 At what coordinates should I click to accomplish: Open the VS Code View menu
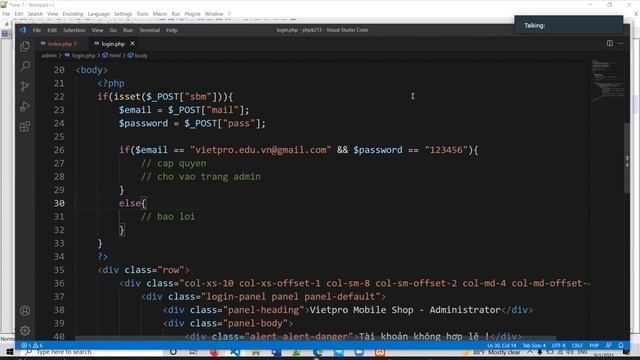pos(97,30)
